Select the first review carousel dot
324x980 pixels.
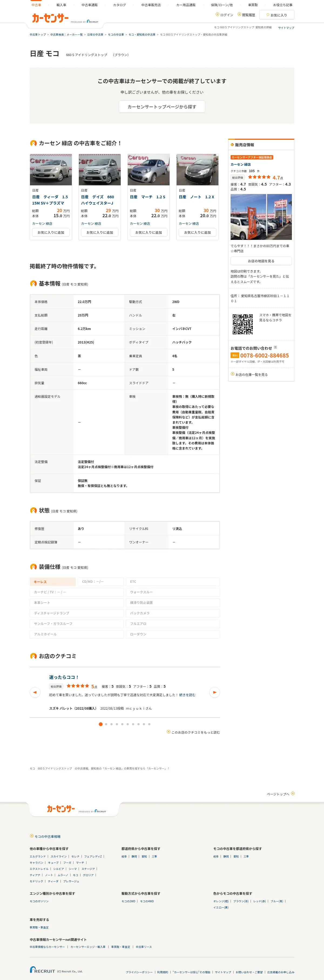[100, 724]
